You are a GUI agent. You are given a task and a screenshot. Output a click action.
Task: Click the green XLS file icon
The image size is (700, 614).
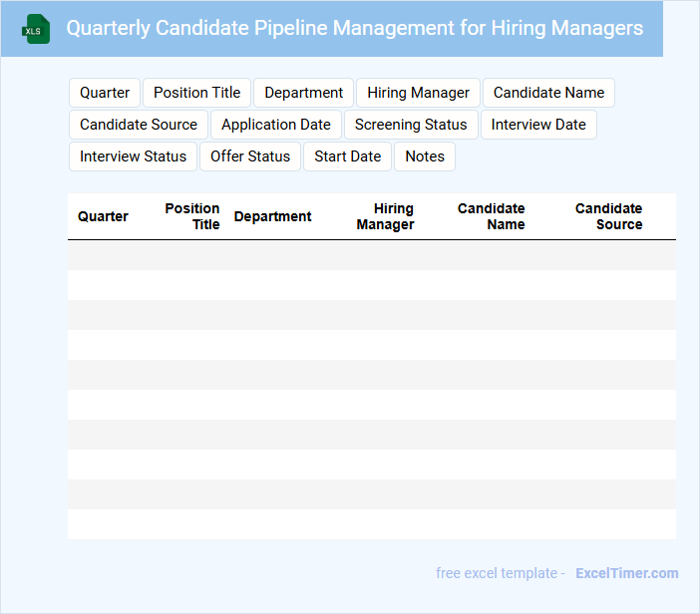[x=35, y=29]
